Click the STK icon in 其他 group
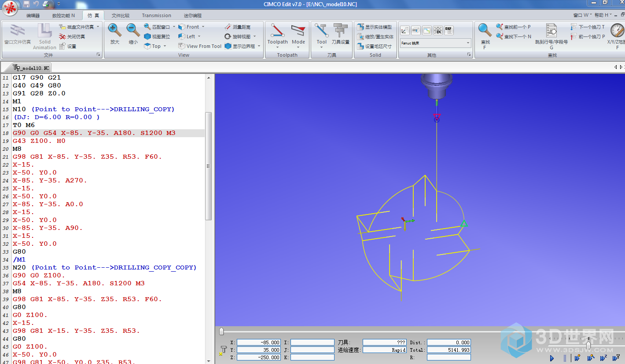The height and width of the screenshot is (364, 625). click(437, 30)
